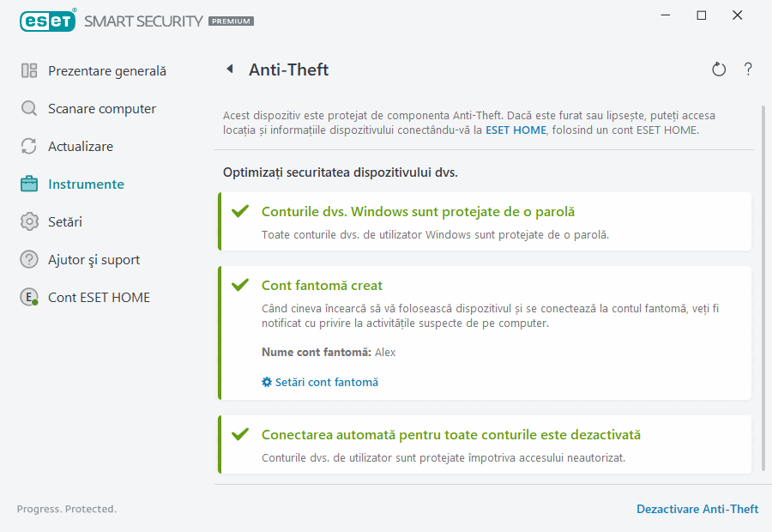Click the gear icon beside Setări cont fantomă
Image resolution: width=772 pixels, height=532 pixels.
point(266,382)
